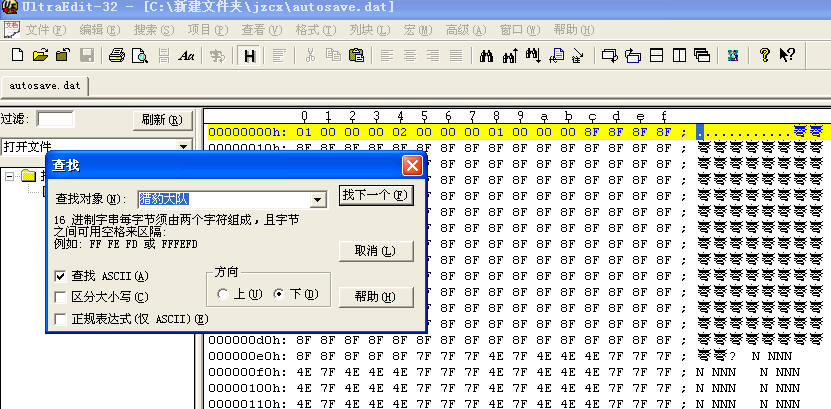Click the scissors Cut icon
Image resolution: width=831 pixels, height=409 pixels.
[310, 55]
